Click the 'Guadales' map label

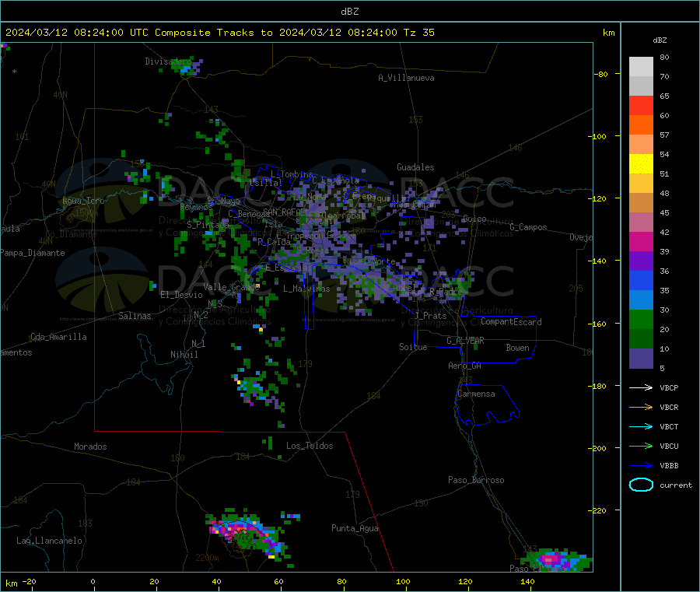point(415,167)
